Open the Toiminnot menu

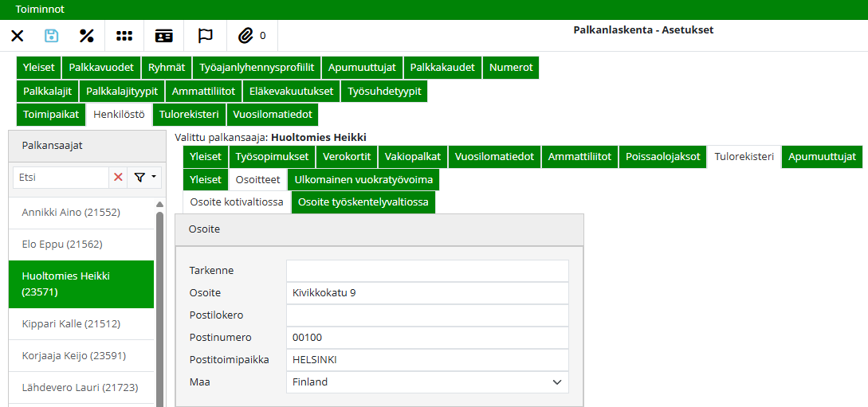[40, 10]
